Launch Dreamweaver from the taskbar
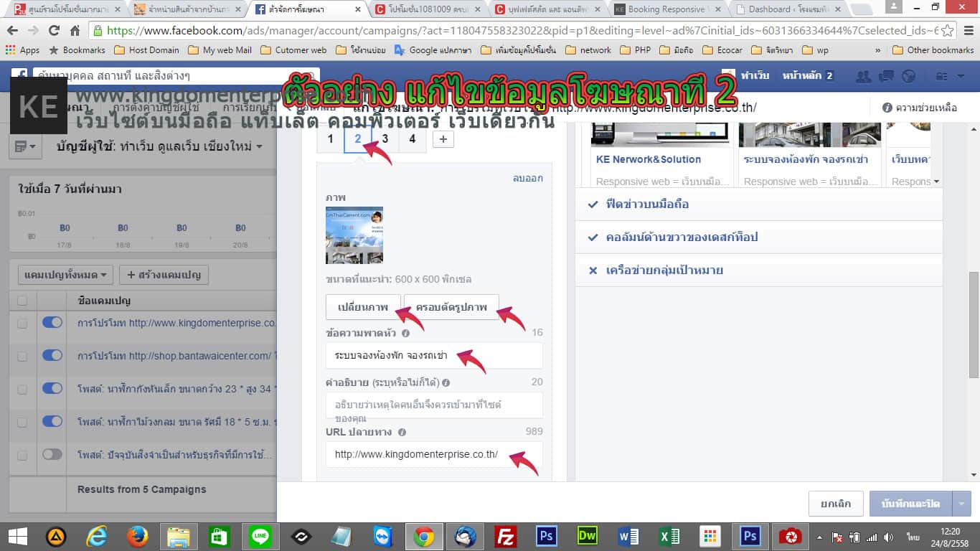The height and width of the screenshot is (551, 980). [x=588, y=537]
